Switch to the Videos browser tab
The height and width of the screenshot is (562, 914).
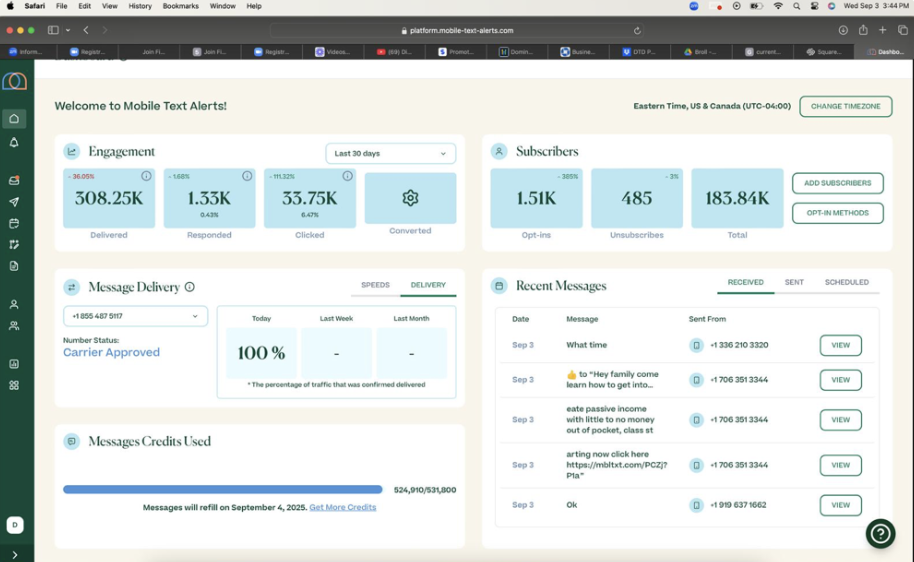[333, 52]
